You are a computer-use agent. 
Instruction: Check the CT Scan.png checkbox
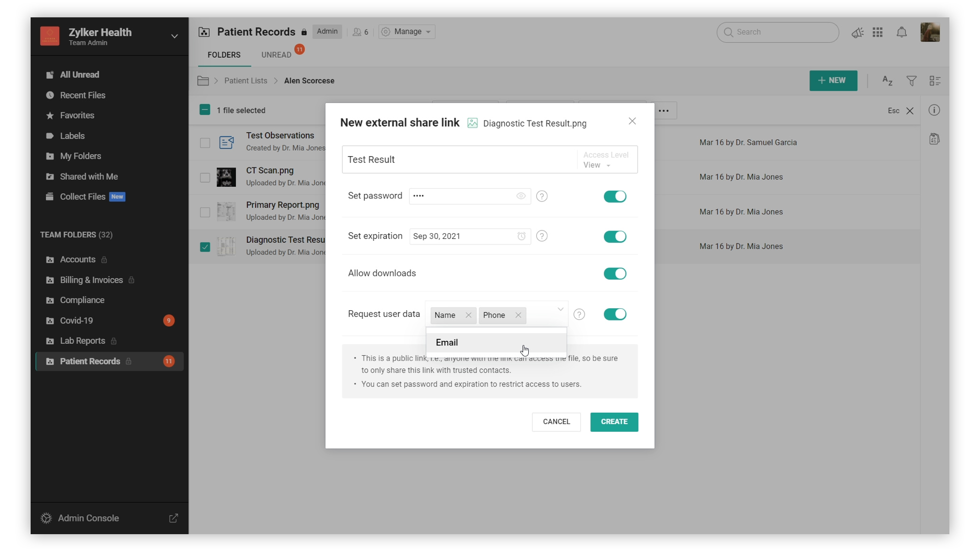click(205, 178)
